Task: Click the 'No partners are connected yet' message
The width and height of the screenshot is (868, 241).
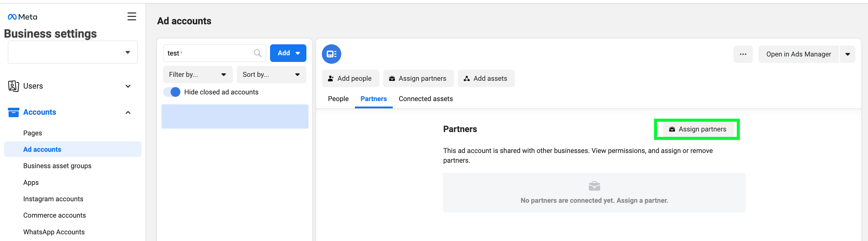Action: (x=594, y=201)
